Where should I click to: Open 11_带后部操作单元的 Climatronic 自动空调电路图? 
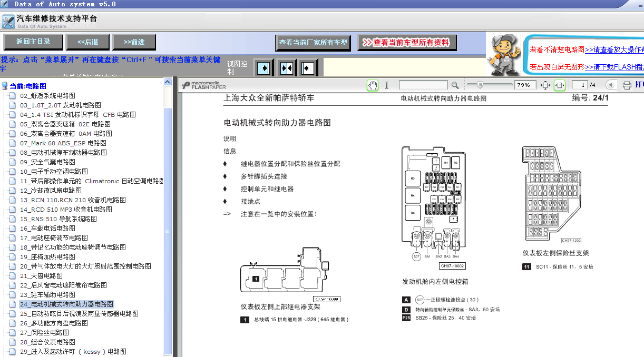[x=91, y=181]
